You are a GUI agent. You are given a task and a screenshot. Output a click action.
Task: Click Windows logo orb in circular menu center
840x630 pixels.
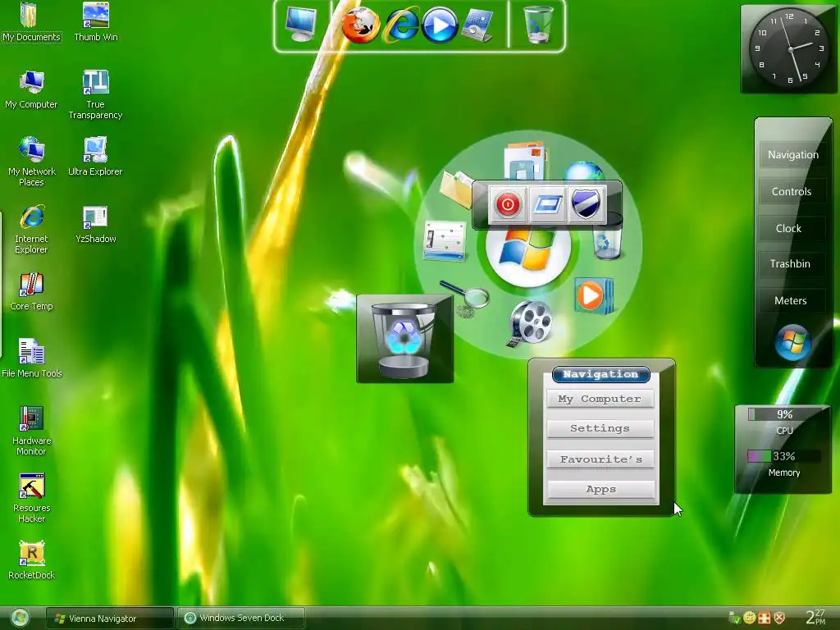pyautogui.click(x=527, y=252)
